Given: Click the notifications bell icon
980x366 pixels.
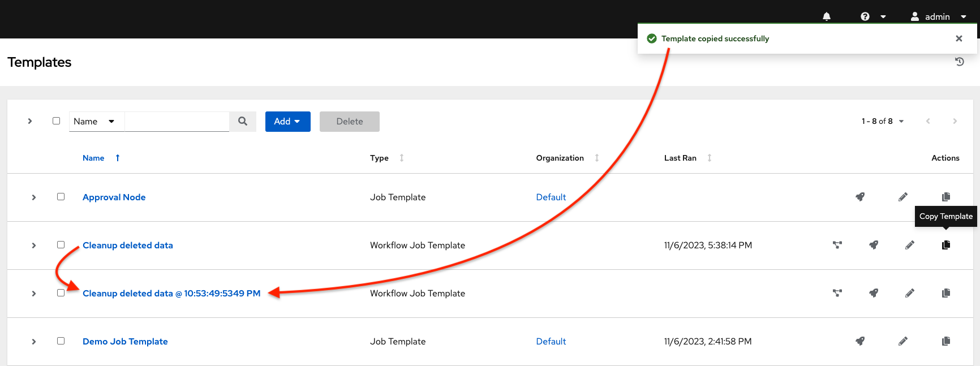Looking at the screenshot, I should click(827, 16).
